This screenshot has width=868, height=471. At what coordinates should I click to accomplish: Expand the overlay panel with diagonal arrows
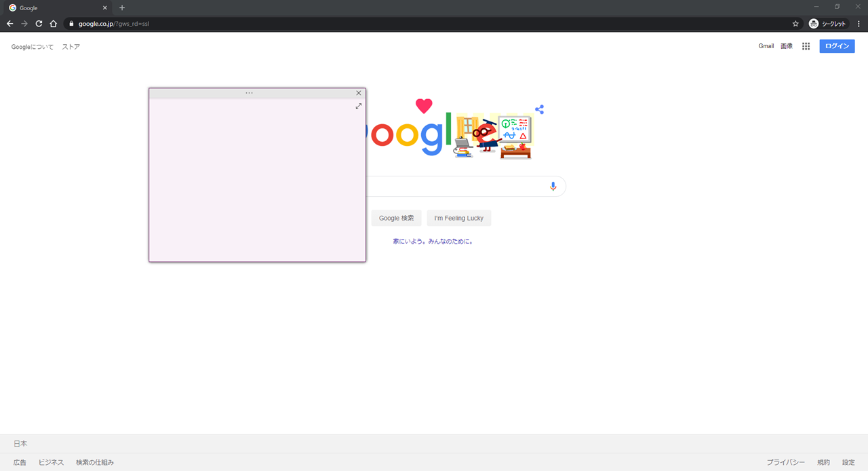(359, 106)
